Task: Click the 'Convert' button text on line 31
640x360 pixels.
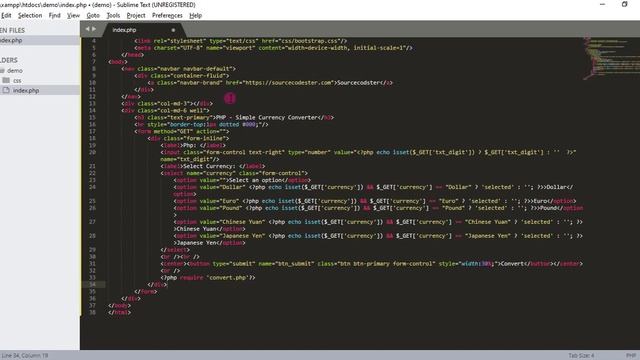Action: [x=513, y=264]
